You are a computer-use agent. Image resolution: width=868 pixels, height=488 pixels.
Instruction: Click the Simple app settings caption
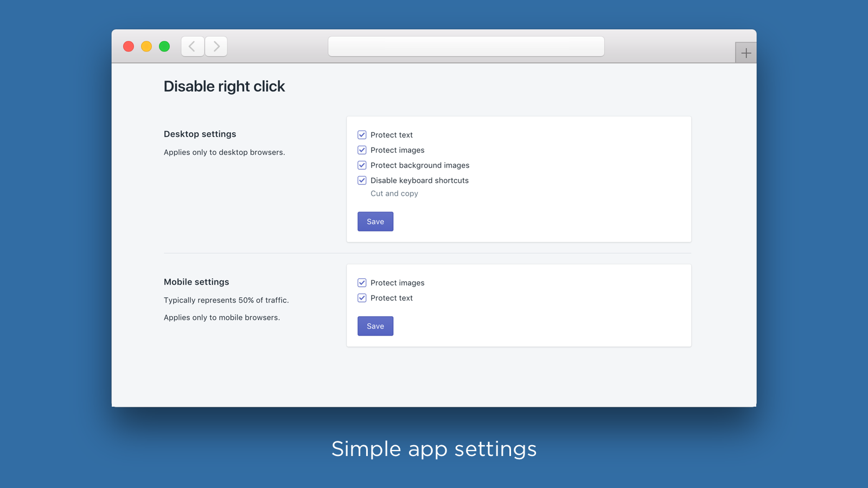click(434, 449)
